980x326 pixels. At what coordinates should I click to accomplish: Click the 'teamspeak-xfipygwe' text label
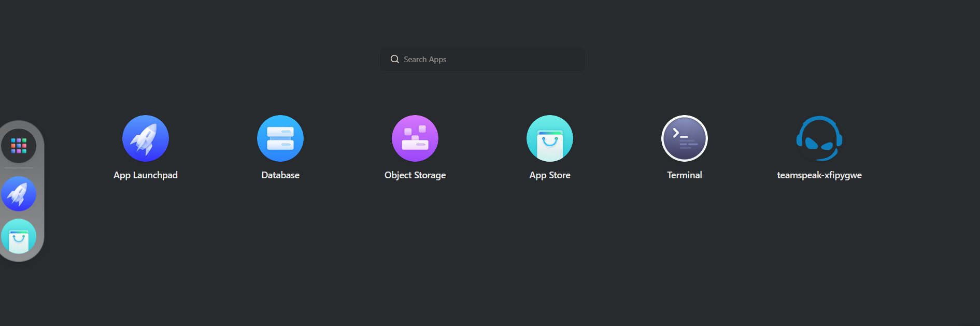point(819,175)
